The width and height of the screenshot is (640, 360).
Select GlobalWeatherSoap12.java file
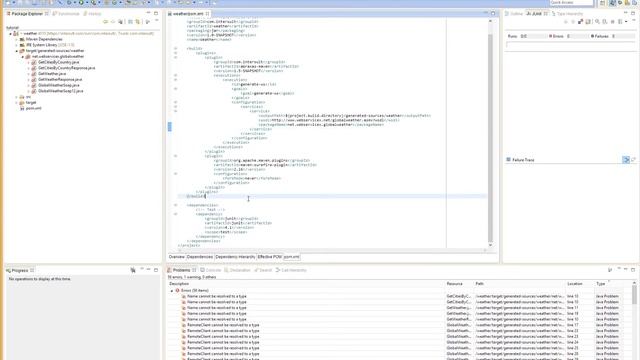pos(60,91)
